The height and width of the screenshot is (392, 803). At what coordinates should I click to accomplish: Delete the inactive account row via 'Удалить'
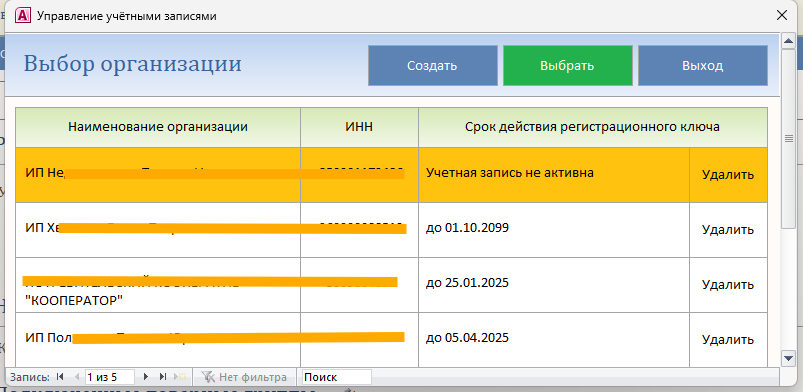[x=728, y=175]
